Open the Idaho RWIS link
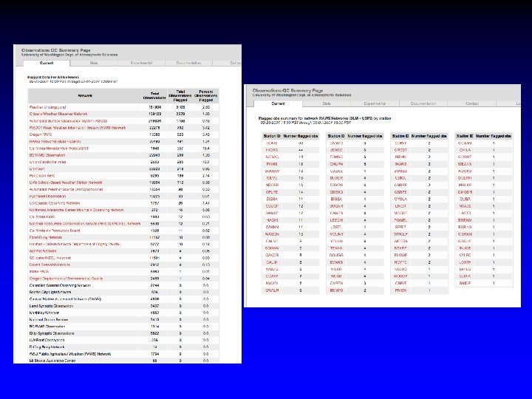Image resolution: width=532 pixels, height=399 pixels. pyautogui.click(x=39, y=271)
